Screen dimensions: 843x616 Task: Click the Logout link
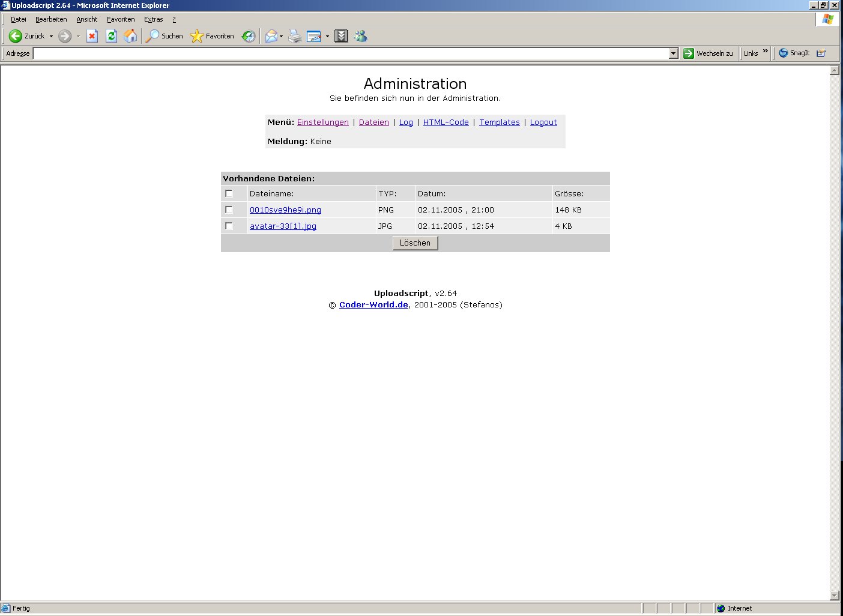coord(543,122)
